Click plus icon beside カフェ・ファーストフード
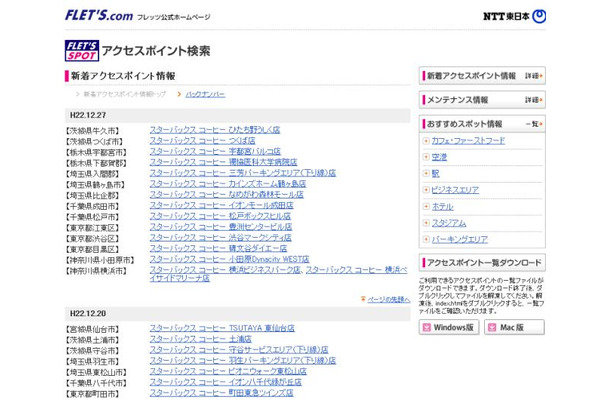Viewport: 610px width, 400px height. (426, 141)
